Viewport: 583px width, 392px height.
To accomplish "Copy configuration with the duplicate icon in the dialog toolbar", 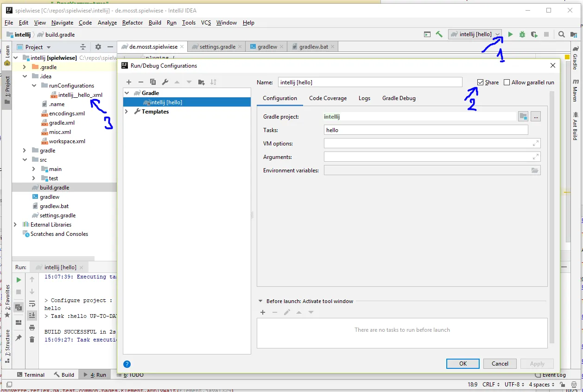I will 153,82.
